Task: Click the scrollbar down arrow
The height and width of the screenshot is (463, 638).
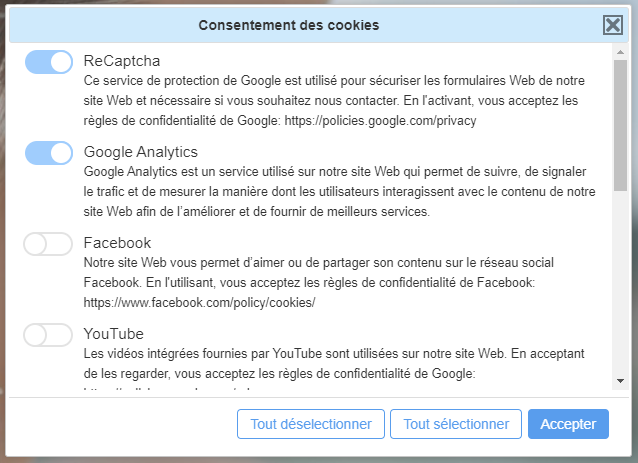Action: 621,381
